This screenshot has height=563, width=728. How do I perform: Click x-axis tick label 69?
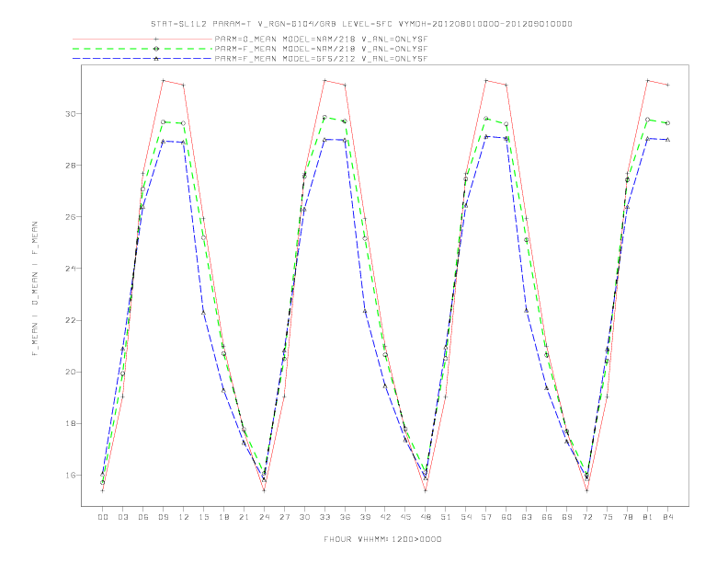coord(567,517)
